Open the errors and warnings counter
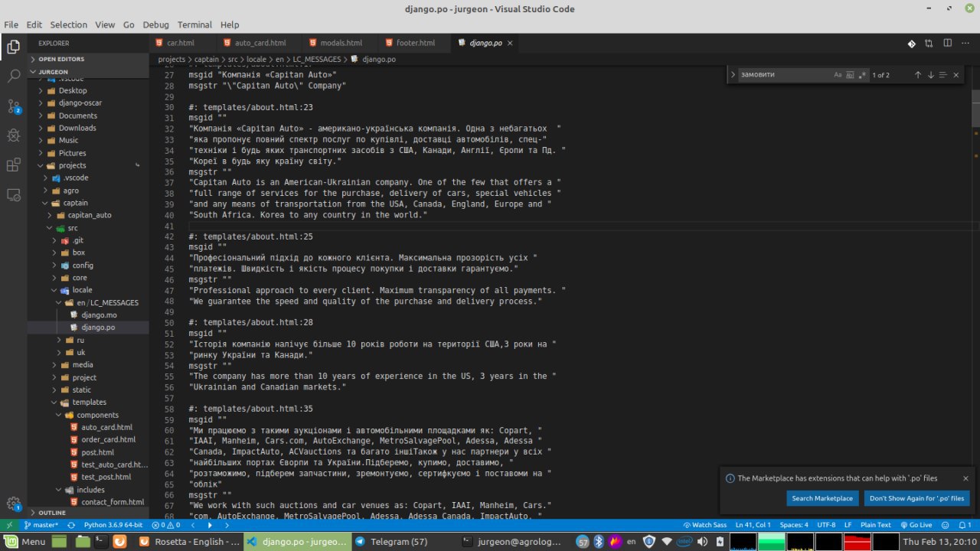This screenshot has height=551, width=980. coord(165,525)
